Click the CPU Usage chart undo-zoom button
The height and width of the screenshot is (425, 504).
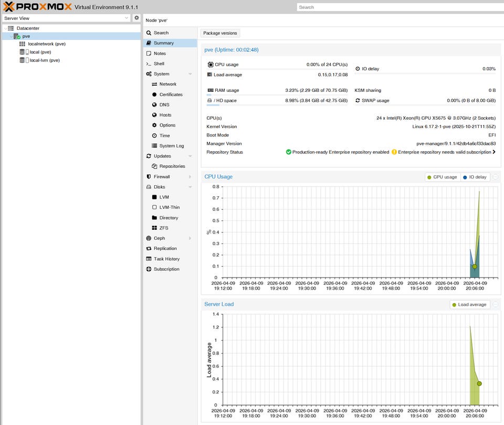coord(496,177)
